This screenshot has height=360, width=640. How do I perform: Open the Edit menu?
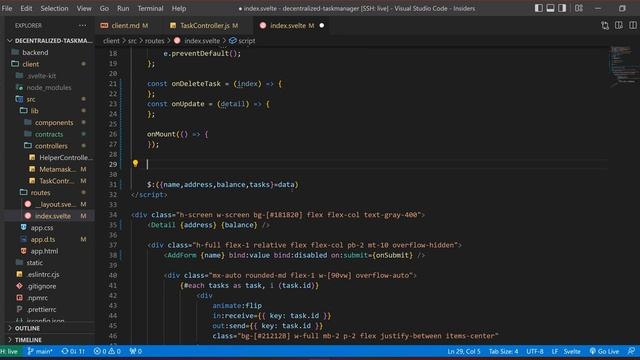pyautogui.click(x=26, y=8)
